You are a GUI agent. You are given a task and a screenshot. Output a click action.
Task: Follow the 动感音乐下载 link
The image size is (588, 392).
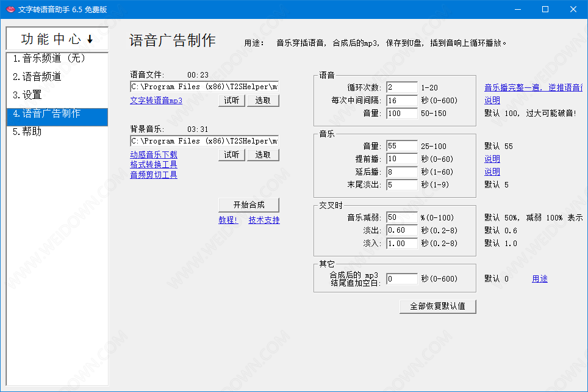point(154,155)
